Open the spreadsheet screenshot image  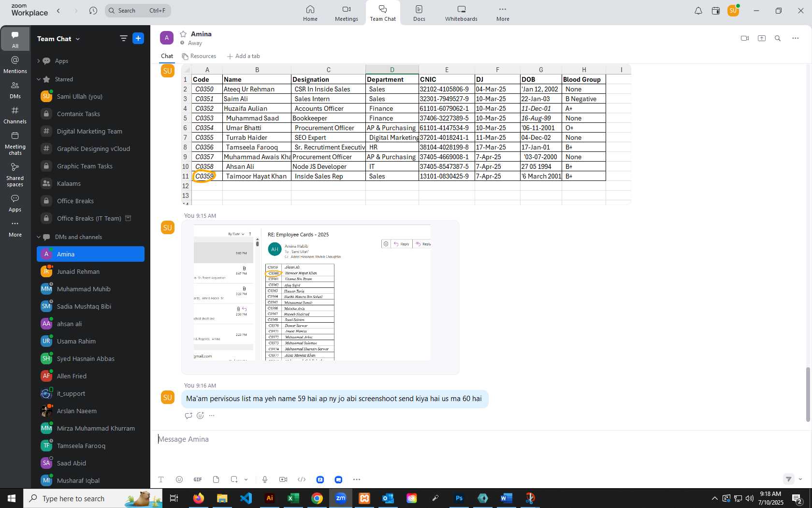point(406,135)
